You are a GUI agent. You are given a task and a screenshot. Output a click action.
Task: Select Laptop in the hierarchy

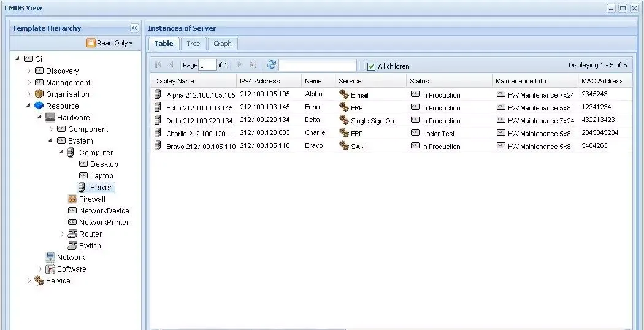pos(101,176)
